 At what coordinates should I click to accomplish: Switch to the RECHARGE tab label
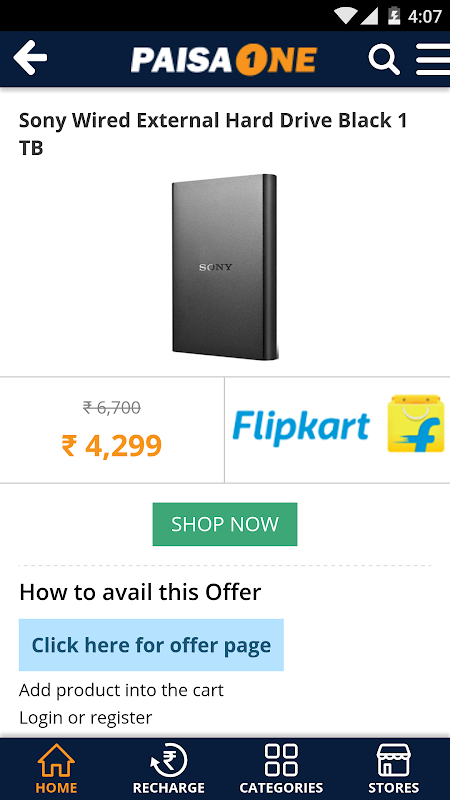tap(169, 787)
